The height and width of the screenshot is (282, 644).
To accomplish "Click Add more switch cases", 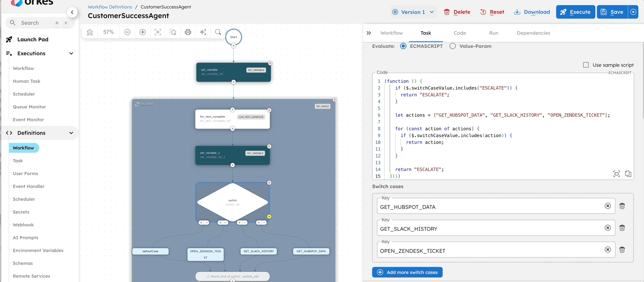I will (x=407, y=272).
